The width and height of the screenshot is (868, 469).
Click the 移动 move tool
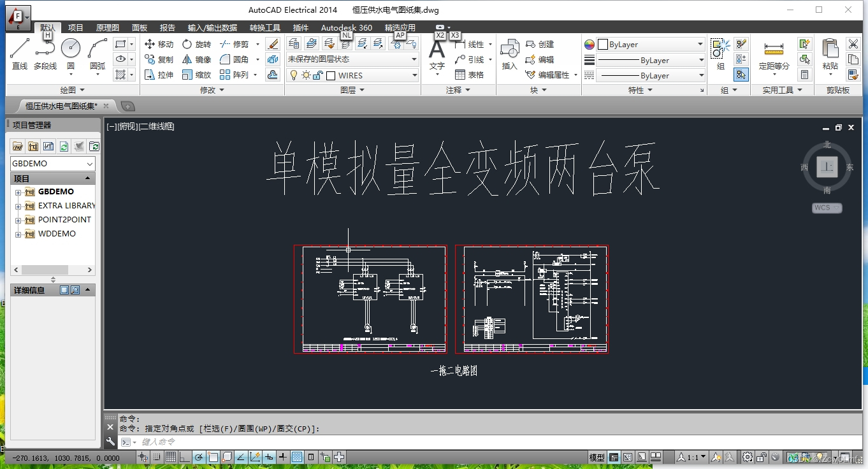[159, 44]
